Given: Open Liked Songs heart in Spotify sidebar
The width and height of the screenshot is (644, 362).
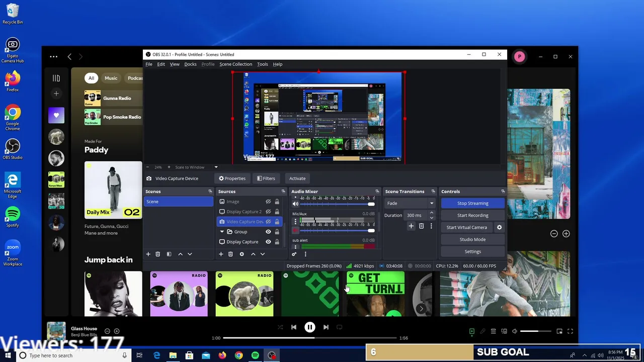Looking at the screenshot, I should [56, 115].
